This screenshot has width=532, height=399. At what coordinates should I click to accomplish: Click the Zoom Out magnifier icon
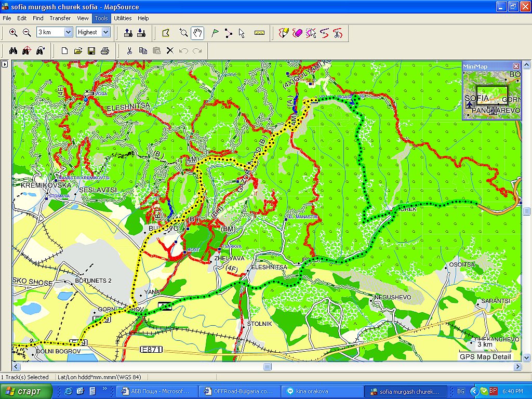point(26,33)
